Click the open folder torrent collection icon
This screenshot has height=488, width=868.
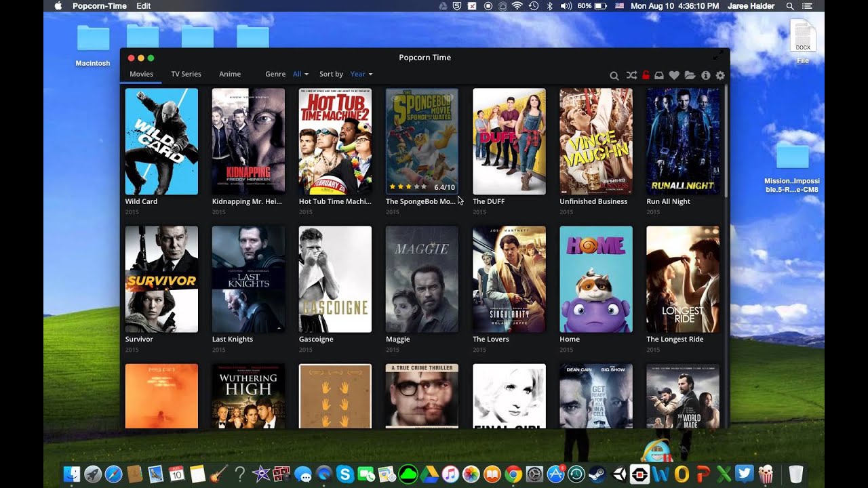690,75
